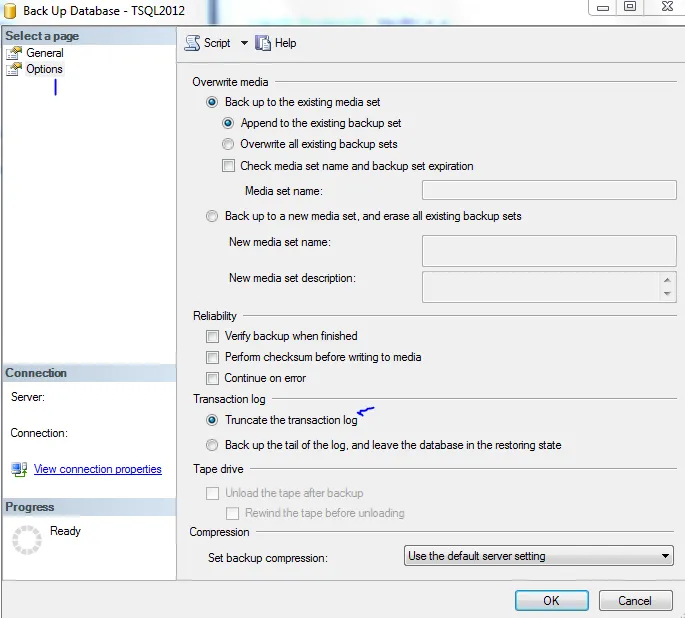
Task: Choose Overwrite all existing backup sets
Action: (228, 144)
